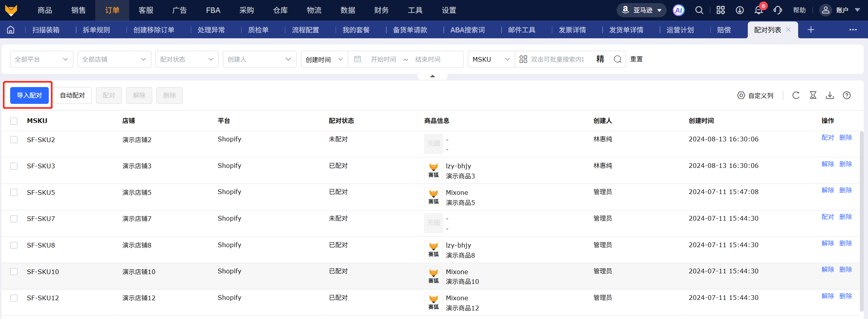Viewport: 868px width, 319px height.
Task: Check the SF-SKU10 row checkbox
Action: (x=14, y=271)
